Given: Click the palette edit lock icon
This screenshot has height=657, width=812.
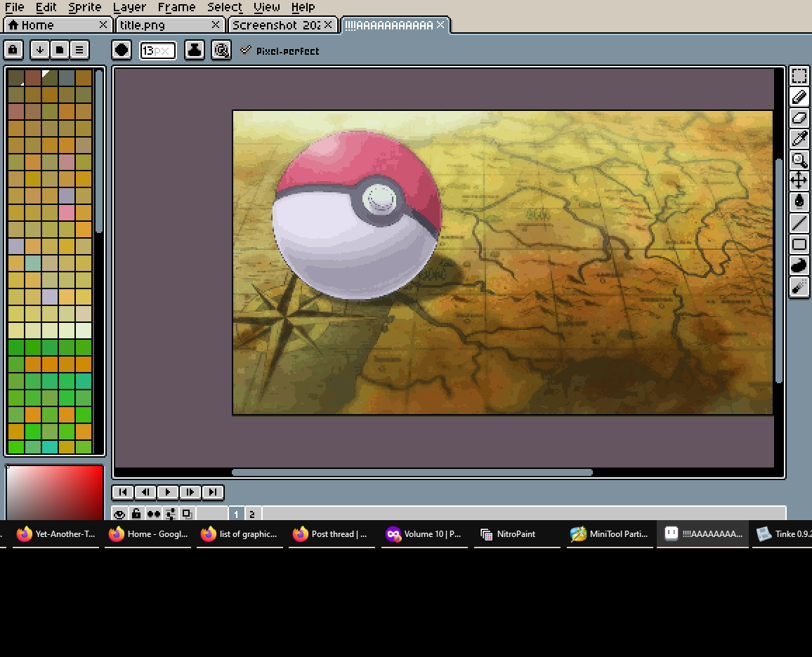Looking at the screenshot, I should coord(13,50).
